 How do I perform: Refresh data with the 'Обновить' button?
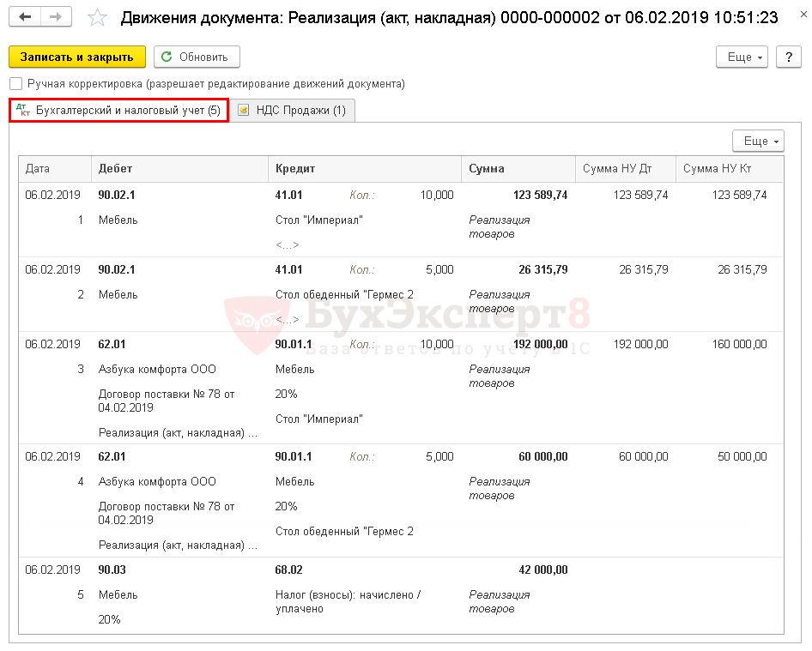click(x=197, y=57)
